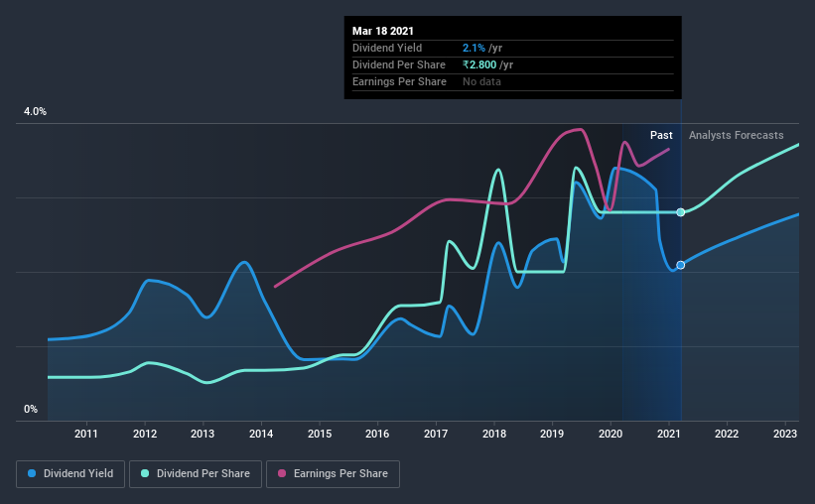Click the teal Dividend Per Share legend dot
The height and width of the screenshot is (504, 815).
pos(145,473)
